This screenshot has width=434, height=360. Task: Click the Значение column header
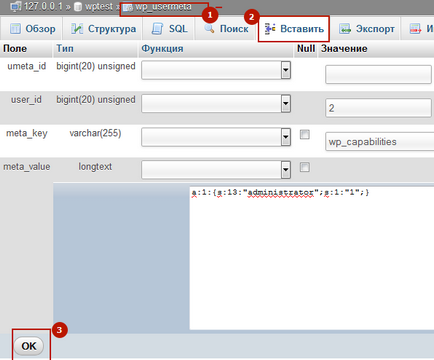pyautogui.click(x=344, y=49)
